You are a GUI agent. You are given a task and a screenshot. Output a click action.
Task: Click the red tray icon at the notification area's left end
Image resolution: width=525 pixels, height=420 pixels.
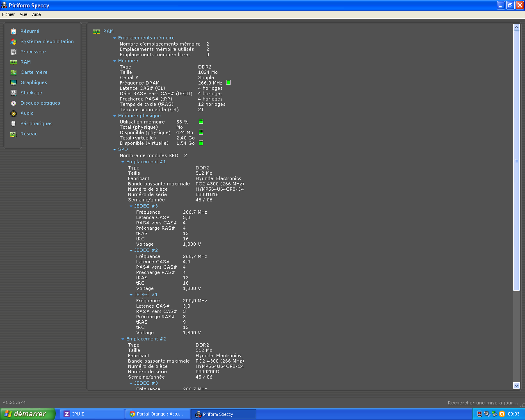coord(479,414)
